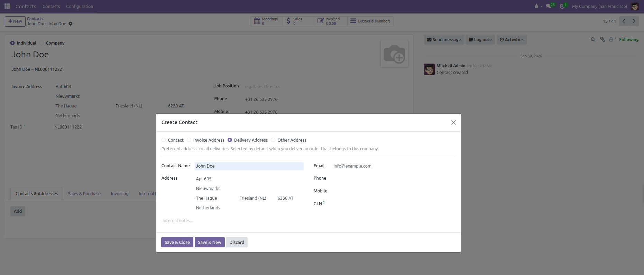Click the debug droplet icon

[536, 6]
